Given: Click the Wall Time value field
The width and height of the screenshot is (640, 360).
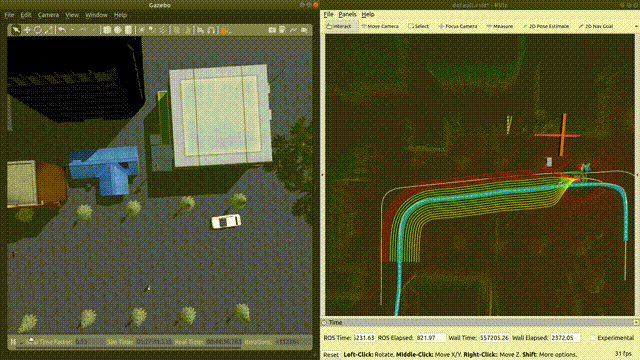Looking at the screenshot, I should [494, 338].
